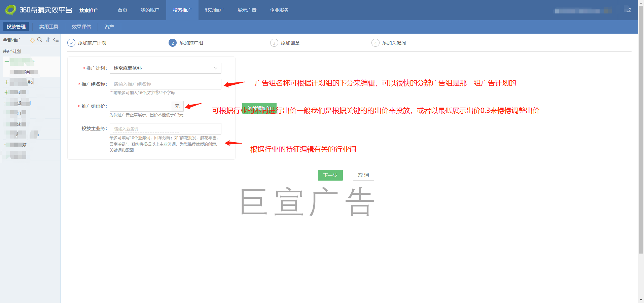
Task: Click step 4 添加关键词 circle
Action: click(375, 43)
